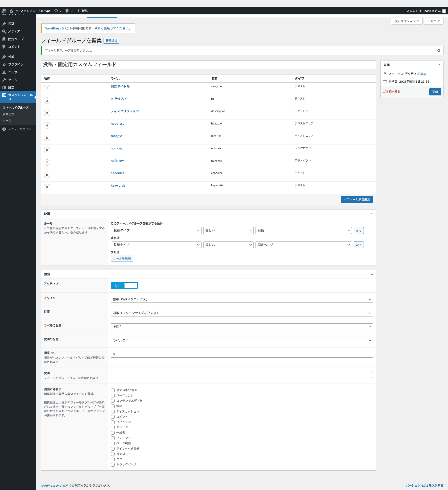Open the ラベルの配置 dropdown
Image resolution: width=448 pixels, height=490 pixels.
click(x=242, y=327)
